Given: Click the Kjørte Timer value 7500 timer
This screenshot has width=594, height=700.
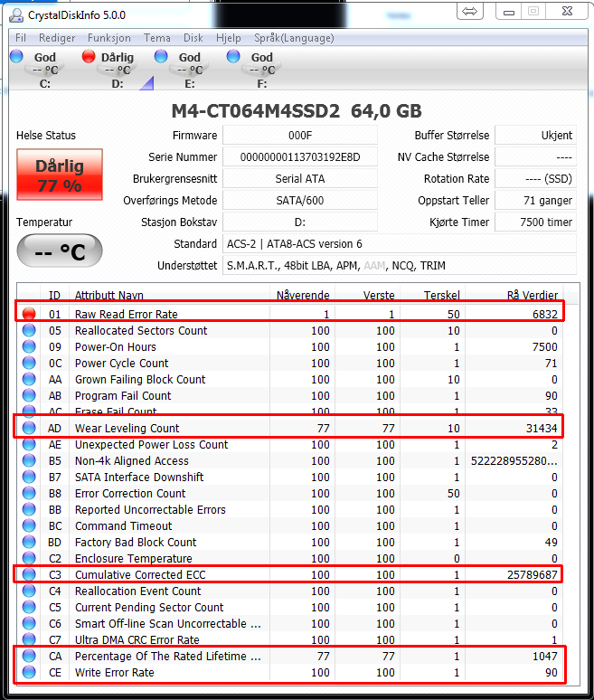Looking at the screenshot, I should tap(535, 222).
